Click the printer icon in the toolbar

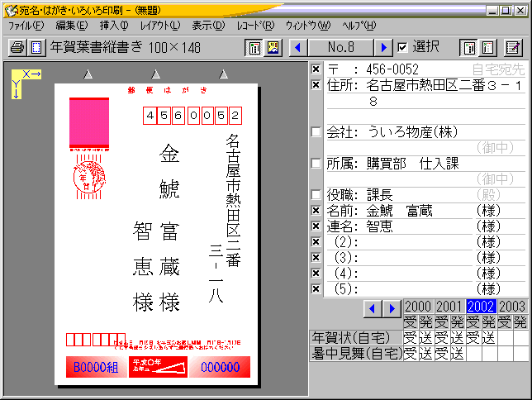pyautogui.click(x=17, y=48)
